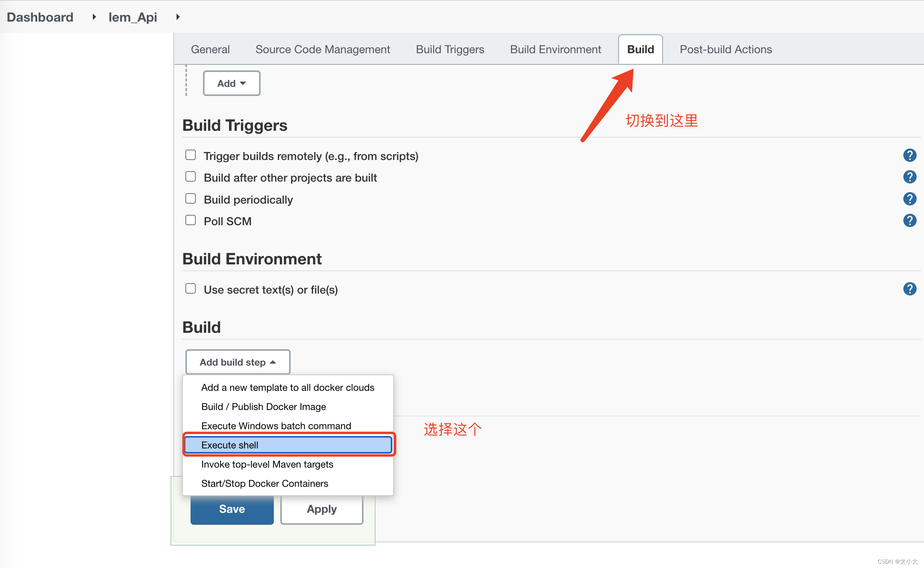
Task: Check the Build periodically option
Action: (x=191, y=198)
